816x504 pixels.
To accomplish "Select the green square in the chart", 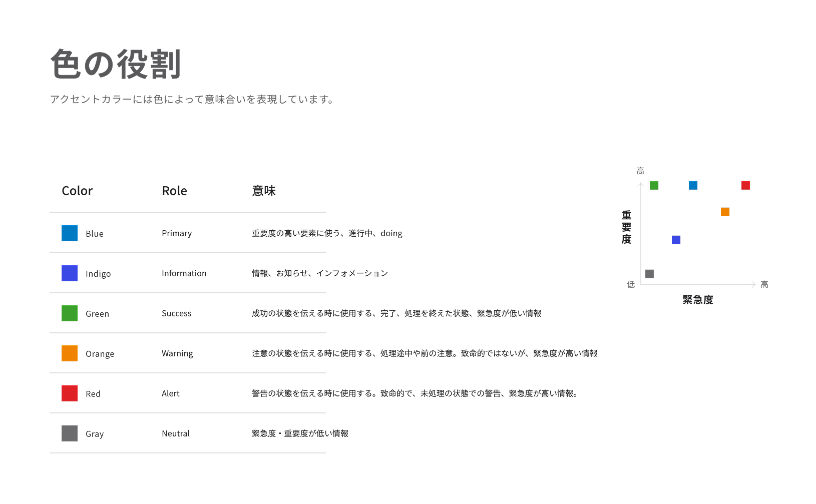I will 654,186.
